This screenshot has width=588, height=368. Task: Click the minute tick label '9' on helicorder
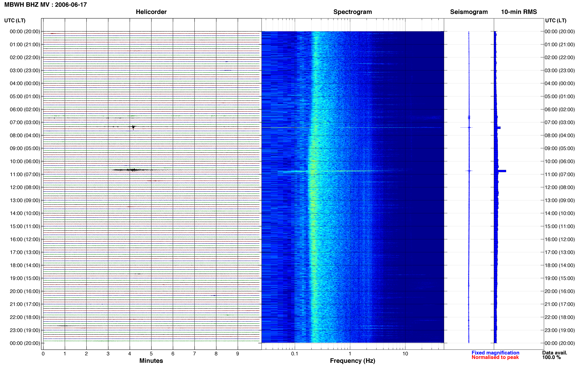238,354
